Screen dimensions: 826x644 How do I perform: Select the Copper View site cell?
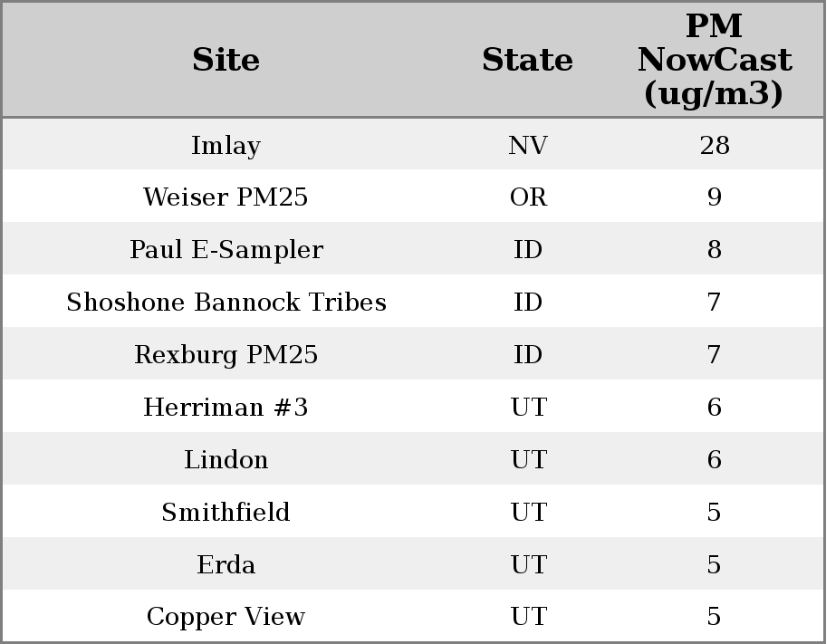point(226,617)
